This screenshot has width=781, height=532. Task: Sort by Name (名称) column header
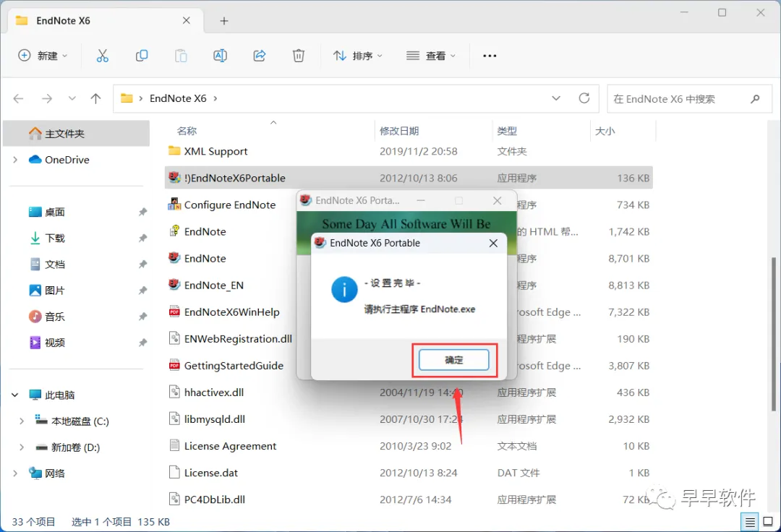(x=187, y=131)
